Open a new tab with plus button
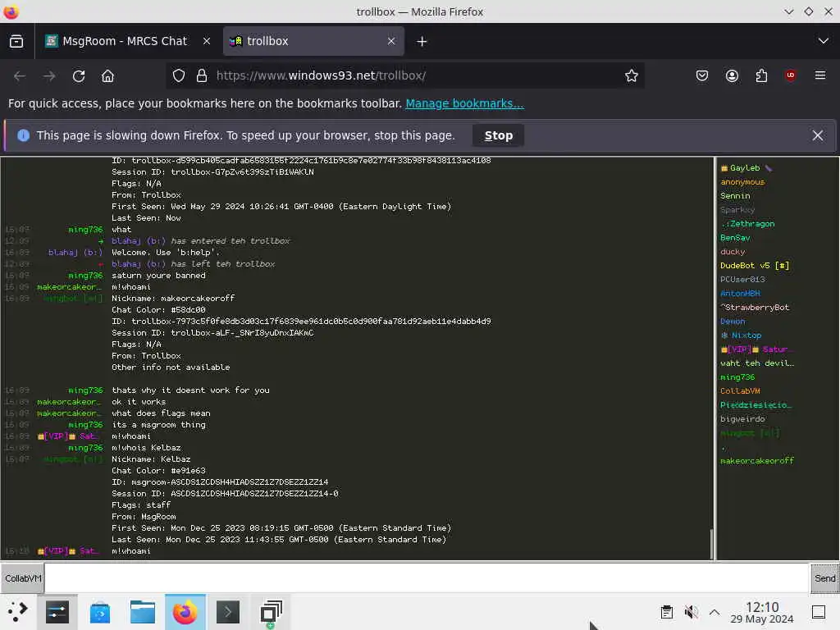Image resolution: width=840 pixels, height=630 pixels. (x=422, y=41)
